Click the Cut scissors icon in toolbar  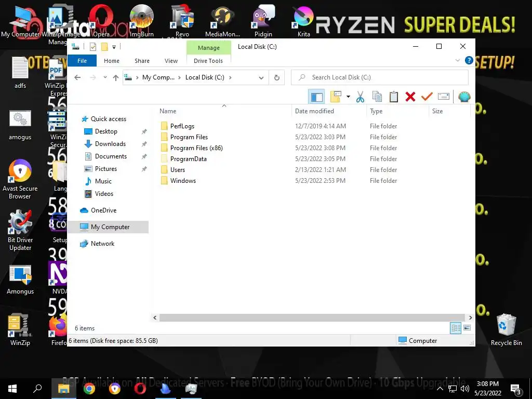(x=360, y=97)
